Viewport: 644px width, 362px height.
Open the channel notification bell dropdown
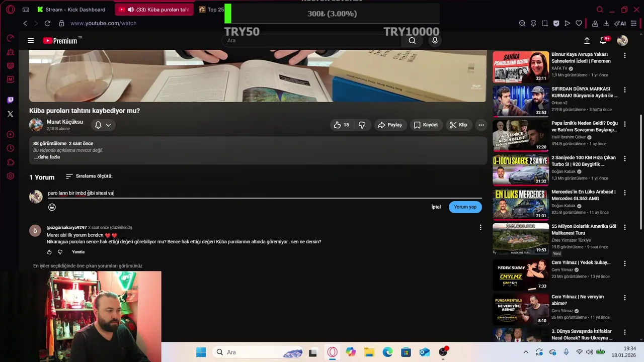click(x=103, y=125)
